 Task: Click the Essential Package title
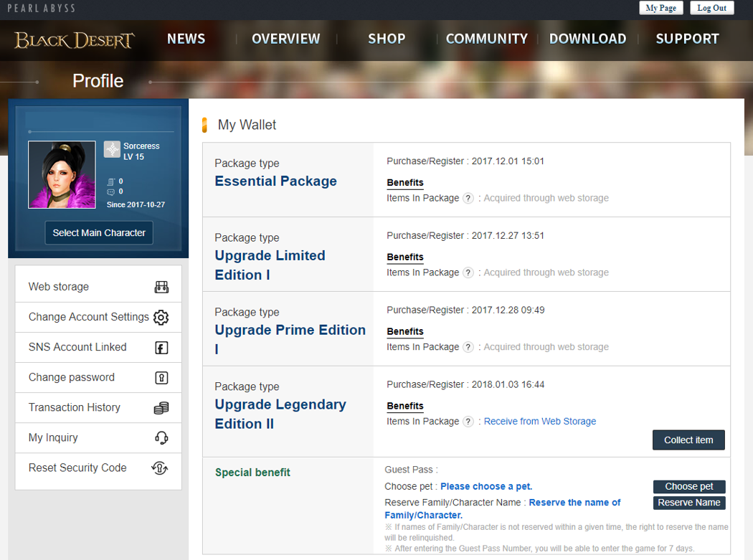point(275,181)
